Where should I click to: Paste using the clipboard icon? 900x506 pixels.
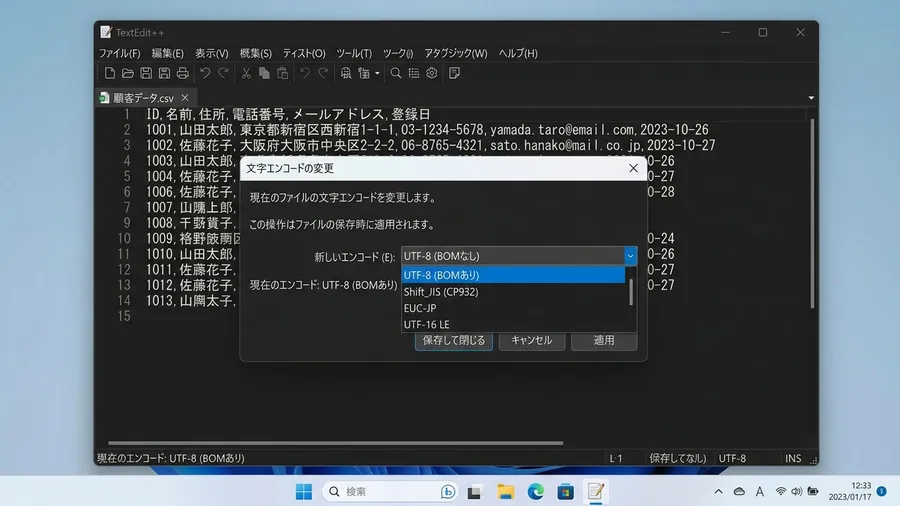click(x=282, y=73)
